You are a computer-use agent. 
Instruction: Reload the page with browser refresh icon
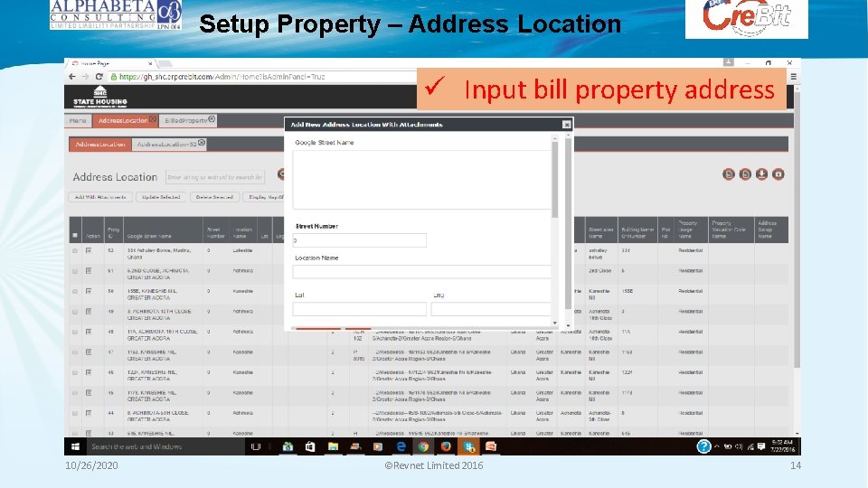(99, 77)
